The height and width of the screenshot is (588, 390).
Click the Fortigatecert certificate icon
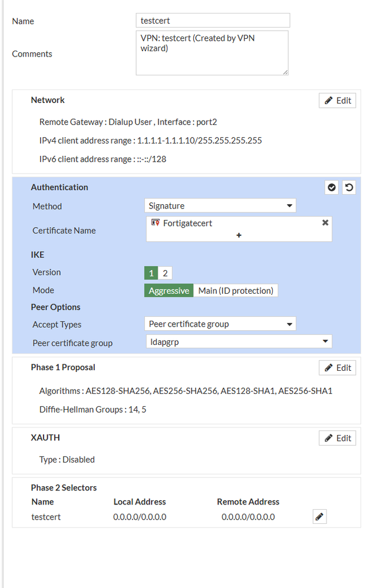[156, 223]
